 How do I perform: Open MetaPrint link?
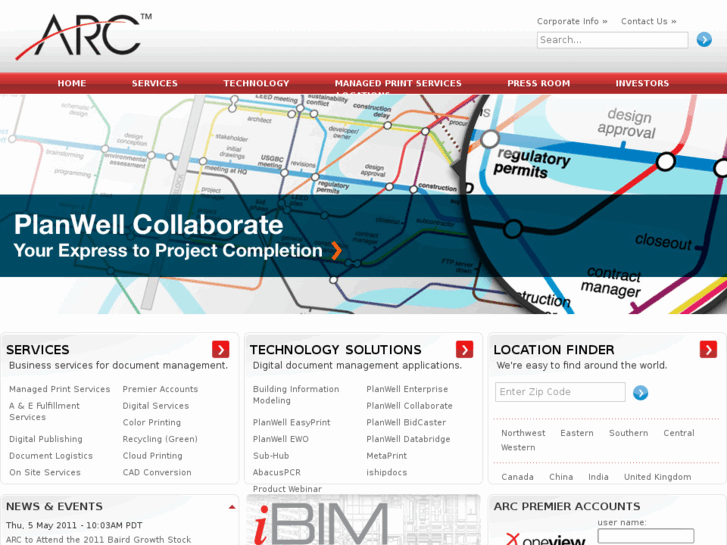click(x=386, y=455)
